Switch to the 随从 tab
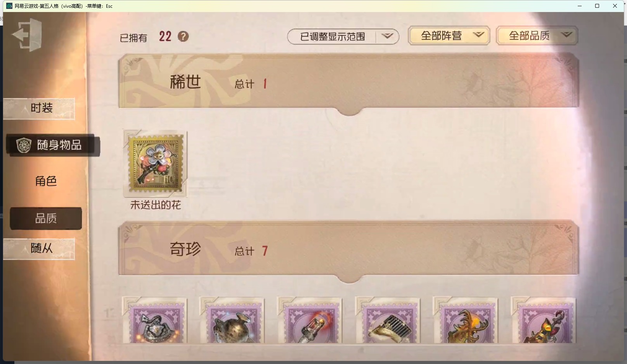The width and height of the screenshot is (627, 364). coord(39,248)
